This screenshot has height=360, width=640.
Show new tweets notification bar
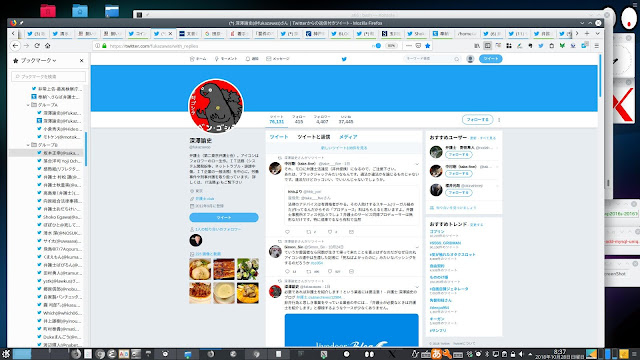[x=344, y=148]
